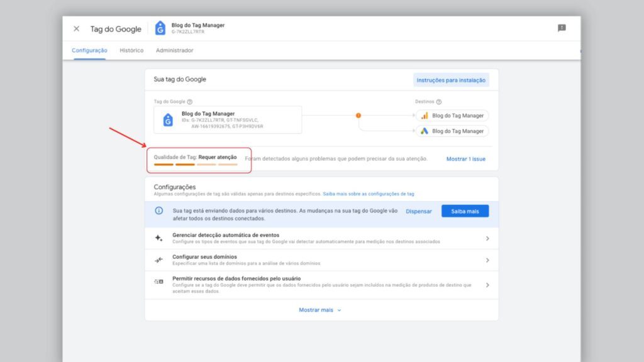Open Instruções para instalação
Screen dimensions: 644x362
(x=451, y=80)
